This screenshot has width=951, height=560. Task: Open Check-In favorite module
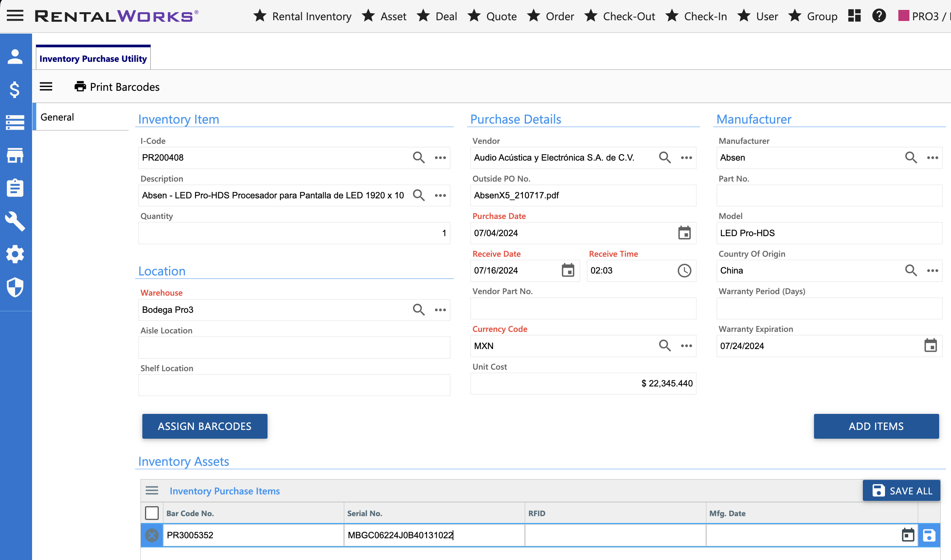coord(696,16)
